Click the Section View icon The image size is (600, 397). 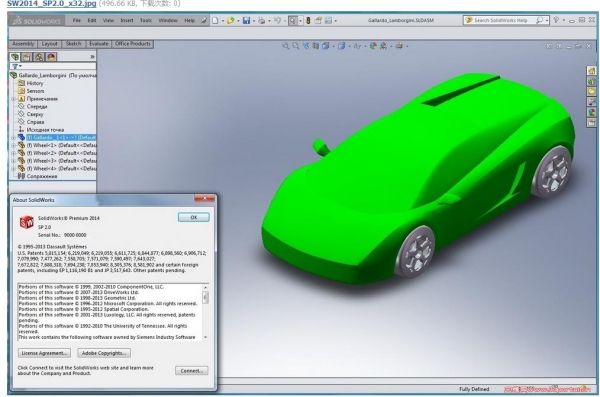click(x=316, y=46)
